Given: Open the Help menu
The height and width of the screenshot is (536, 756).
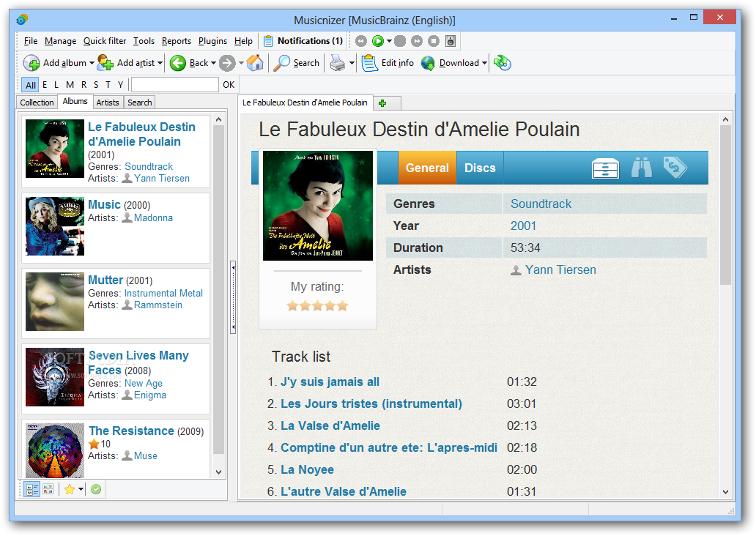Looking at the screenshot, I should pyautogui.click(x=243, y=41).
